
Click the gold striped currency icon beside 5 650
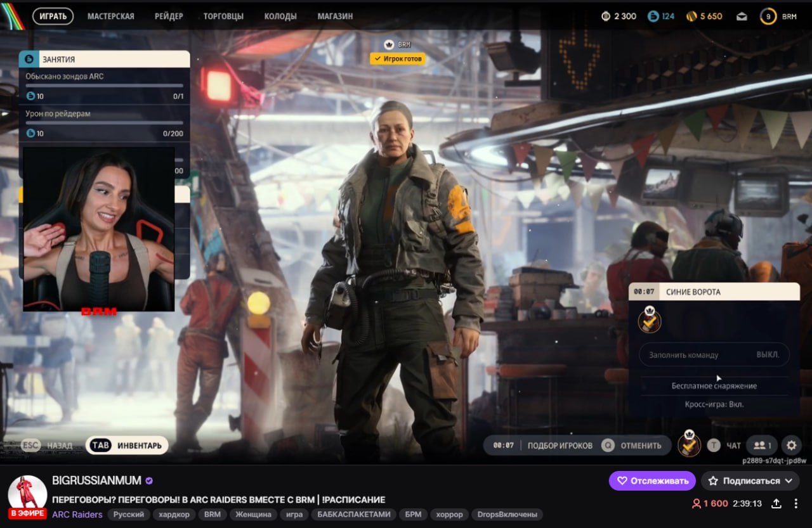[x=691, y=16]
